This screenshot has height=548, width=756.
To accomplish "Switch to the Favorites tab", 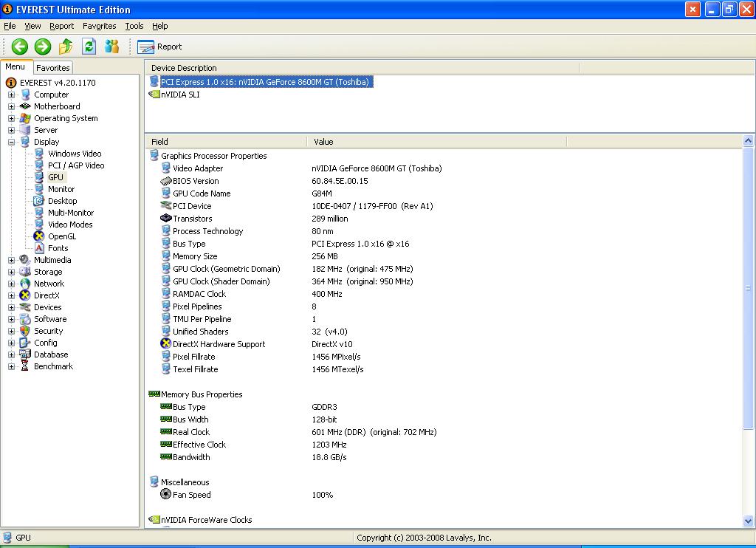I will [x=53, y=68].
